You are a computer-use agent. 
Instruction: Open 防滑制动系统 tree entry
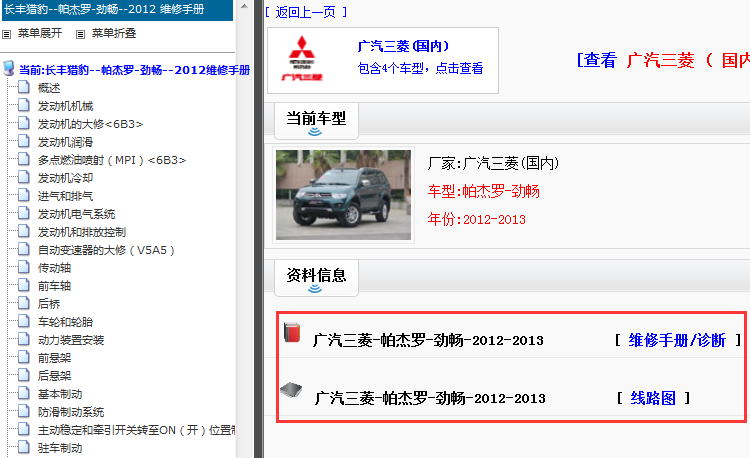point(71,412)
